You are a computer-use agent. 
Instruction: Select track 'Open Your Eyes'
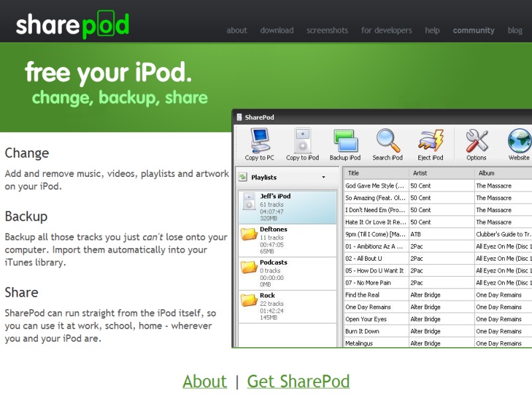366,319
